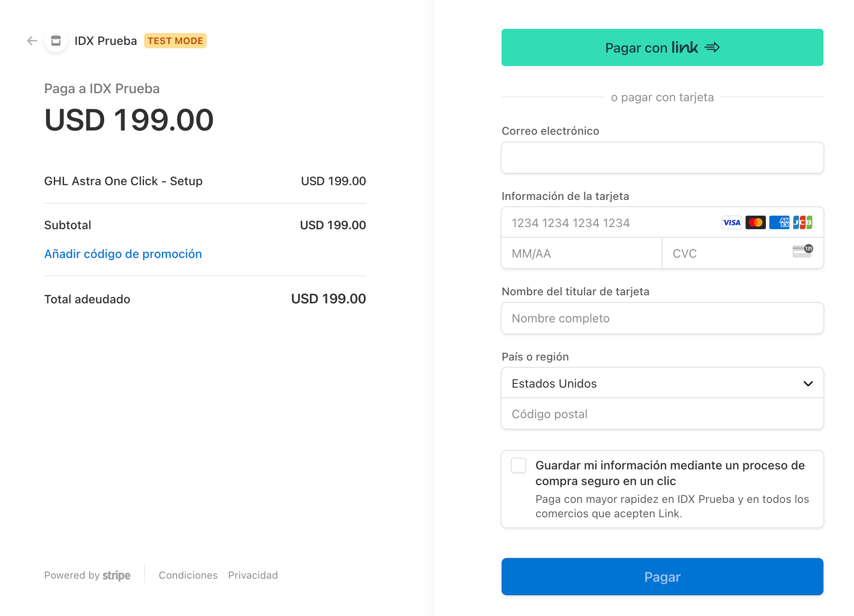Click Añadir código de promoción link

click(x=123, y=254)
